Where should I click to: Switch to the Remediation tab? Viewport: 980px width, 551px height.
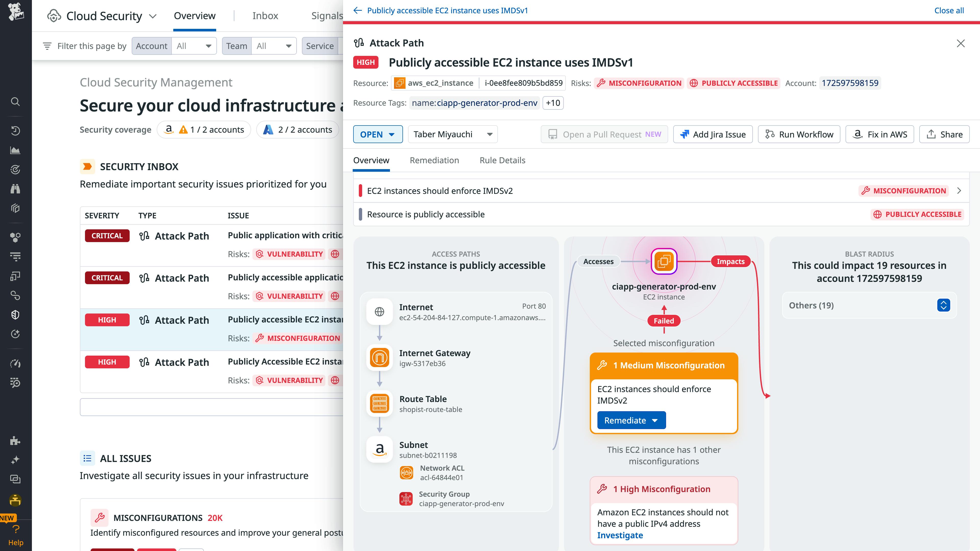(x=434, y=160)
